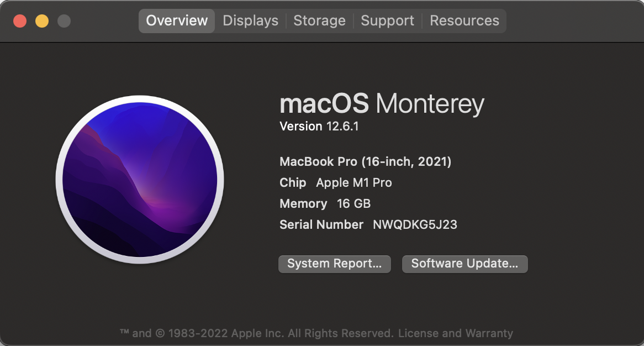Open the Displays tab

(250, 21)
